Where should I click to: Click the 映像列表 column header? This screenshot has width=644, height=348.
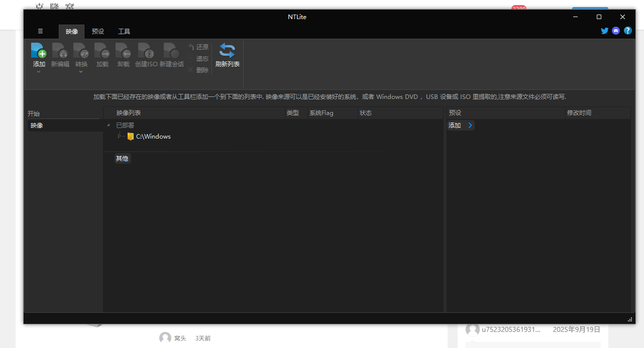click(129, 113)
